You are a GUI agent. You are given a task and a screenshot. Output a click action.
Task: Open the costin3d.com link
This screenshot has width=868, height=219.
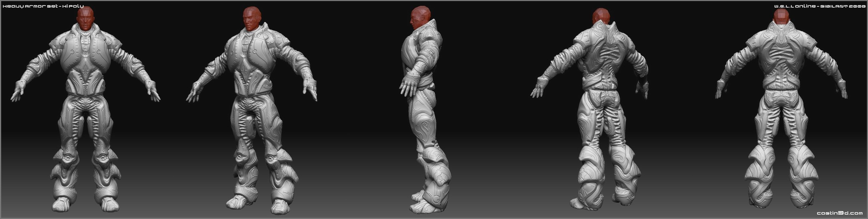point(840,213)
